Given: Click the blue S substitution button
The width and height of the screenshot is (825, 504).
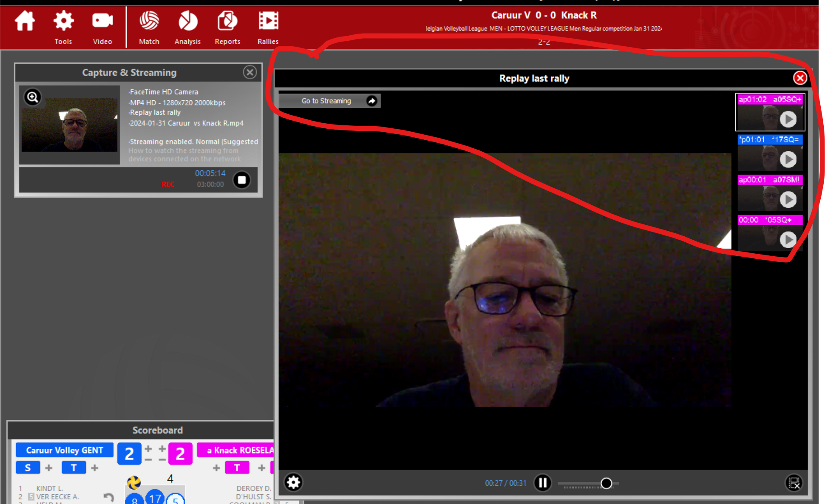Looking at the screenshot, I should coord(28,468).
